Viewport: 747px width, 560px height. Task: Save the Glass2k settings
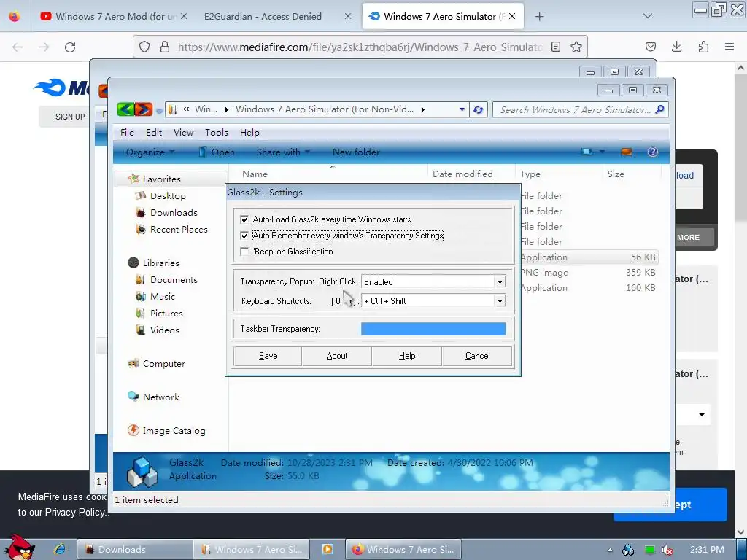[268, 356]
